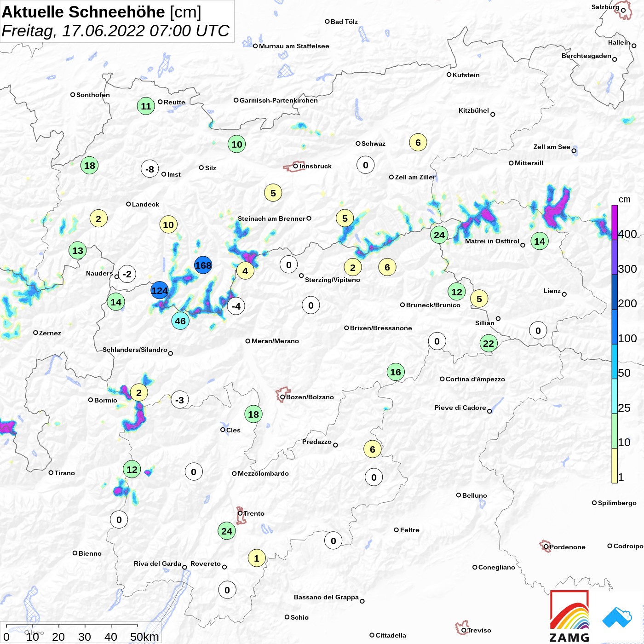Click the -4 station marker
The height and width of the screenshot is (644, 644).
pyautogui.click(x=236, y=306)
